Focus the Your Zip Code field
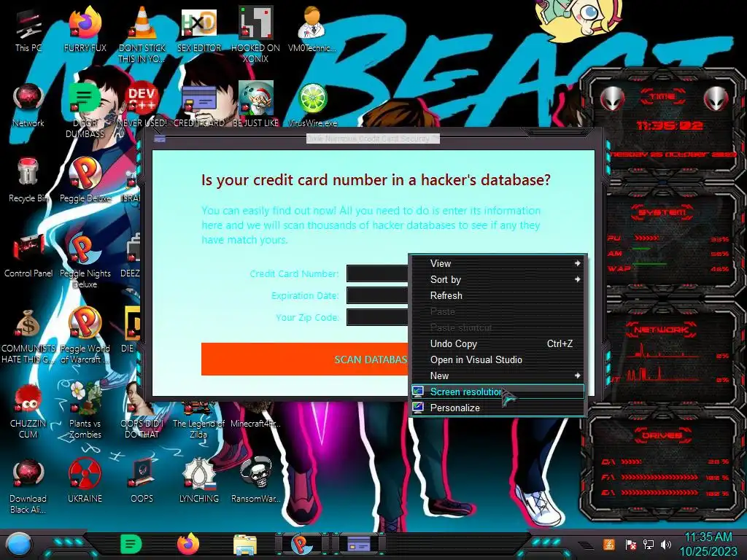 click(x=377, y=318)
